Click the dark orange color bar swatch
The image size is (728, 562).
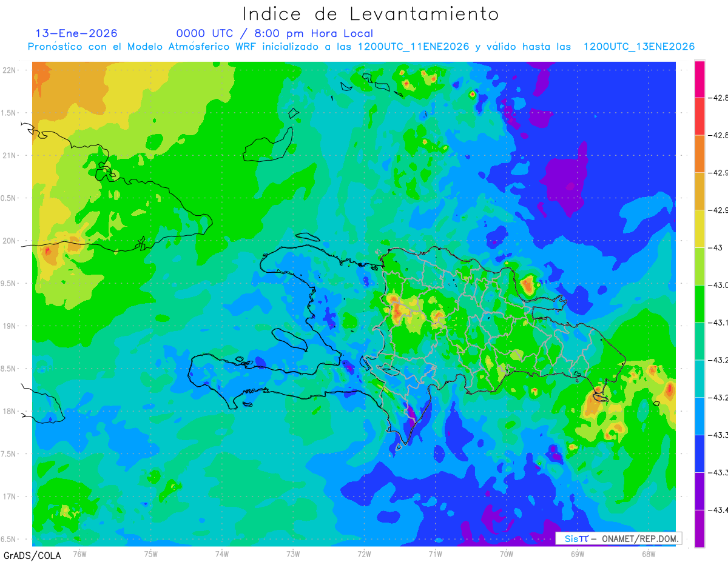pos(699,154)
